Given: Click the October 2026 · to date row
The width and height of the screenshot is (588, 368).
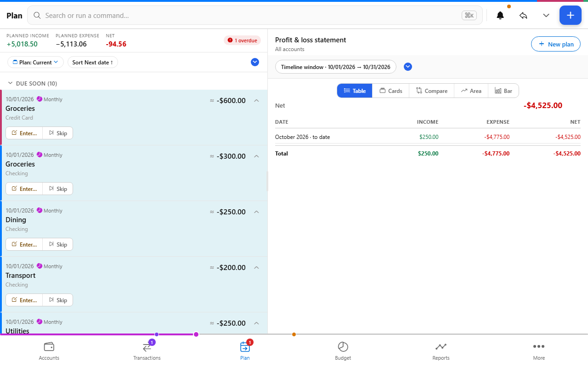Looking at the screenshot, I should [x=428, y=137].
